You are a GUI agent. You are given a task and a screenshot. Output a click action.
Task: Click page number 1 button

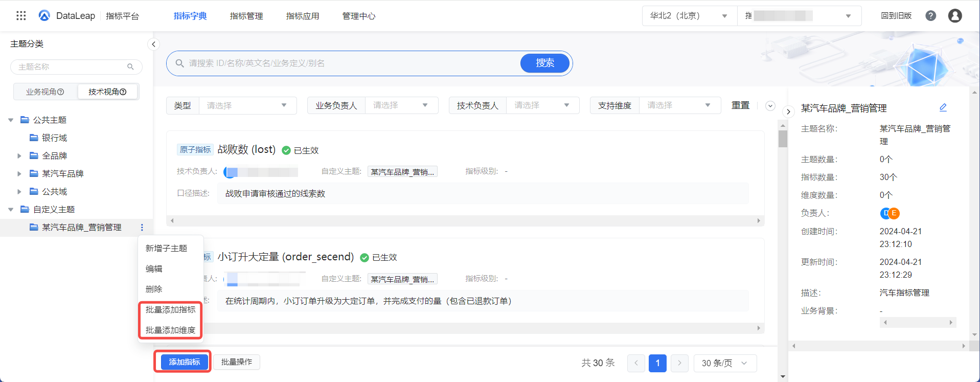(x=657, y=363)
